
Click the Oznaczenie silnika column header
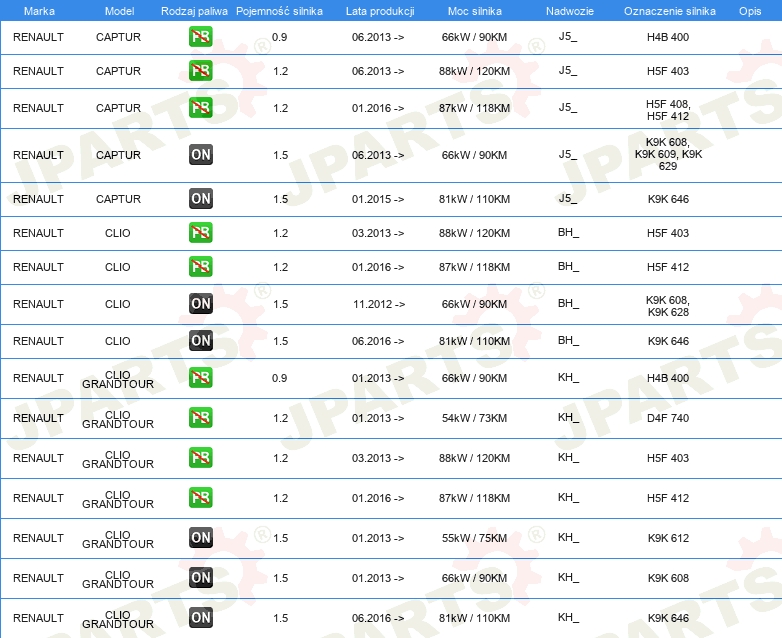click(669, 11)
